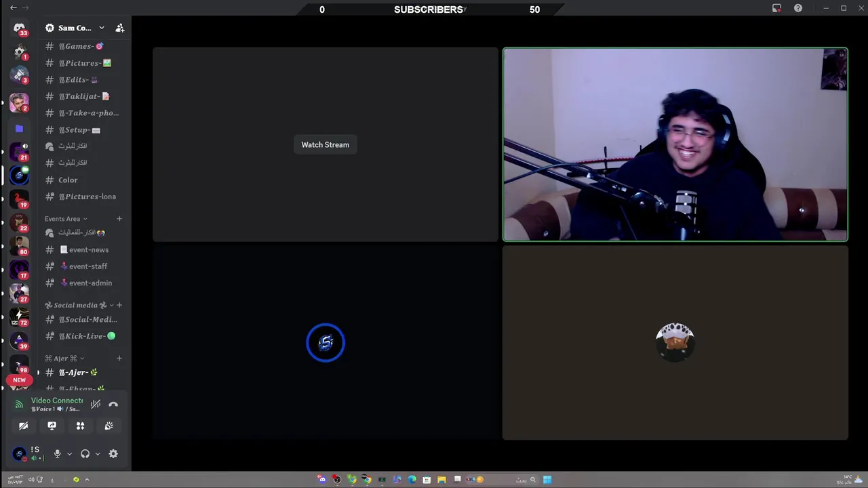The width and height of the screenshot is (868, 488).
Task: Open the headphones output options arrow
Action: pos(98,454)
